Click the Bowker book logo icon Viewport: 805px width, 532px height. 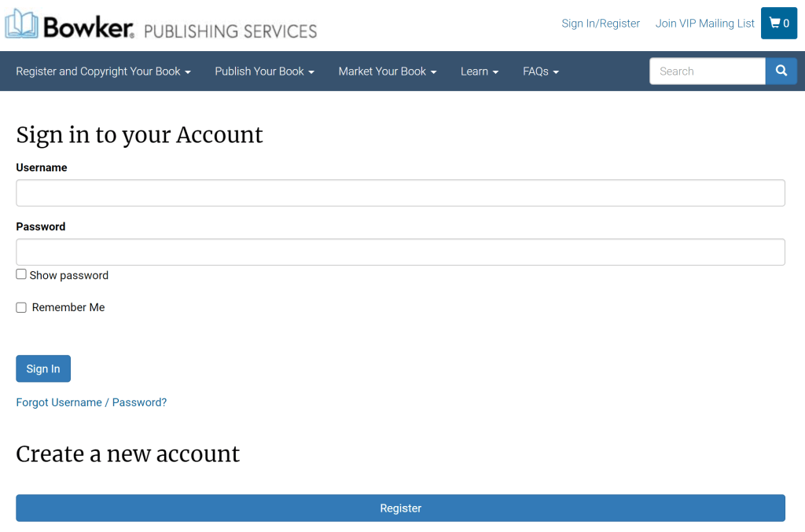pos(21,24)
